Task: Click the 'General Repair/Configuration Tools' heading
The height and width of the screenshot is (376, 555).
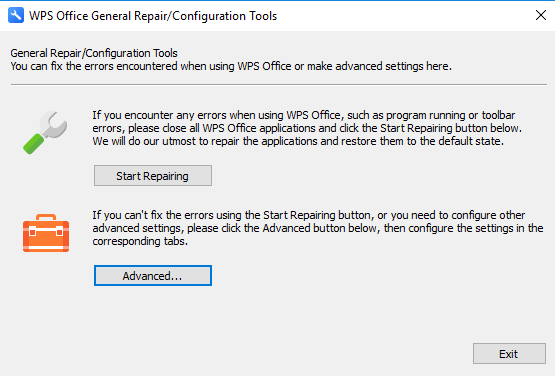Action: coord(94,53)
